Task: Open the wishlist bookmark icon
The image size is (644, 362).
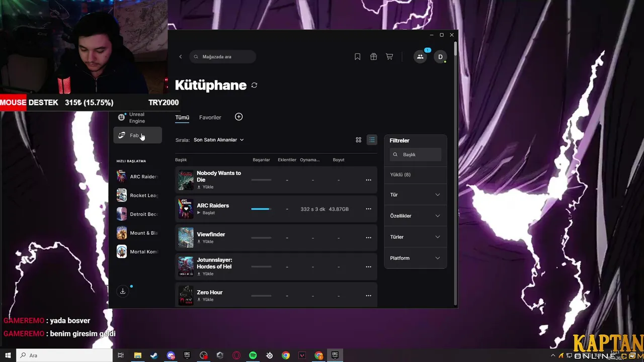Action: 357,57
